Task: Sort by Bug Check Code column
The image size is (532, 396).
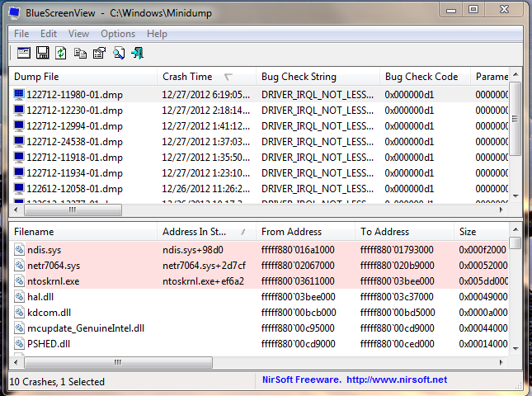Action: [x=425, y=77]
